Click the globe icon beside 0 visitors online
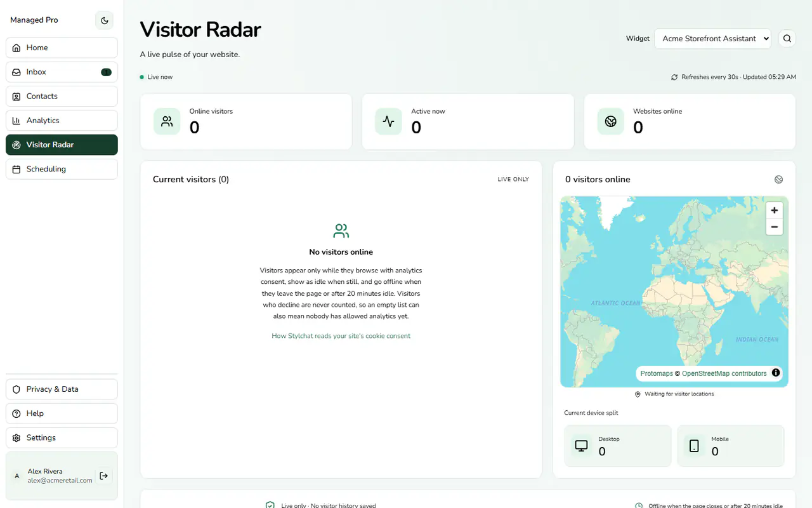This screenshot has height=508, width=812. pyautogui.click(x=778, y=180)
